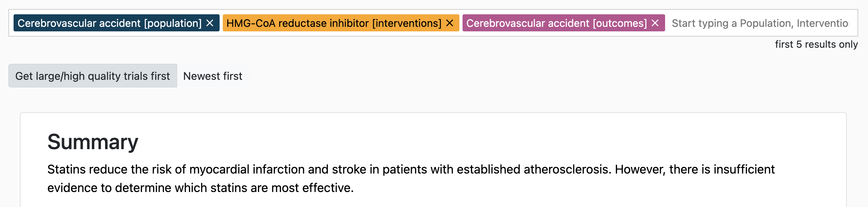868x207 pixels.
Task: Switch sorting to Newest first
Action: tap(213, 76)
